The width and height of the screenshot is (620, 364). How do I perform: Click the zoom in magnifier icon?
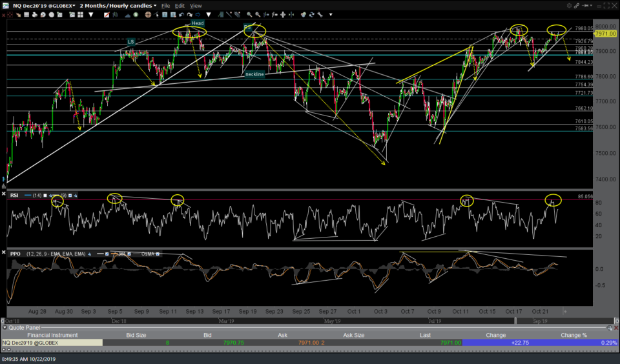(x=249, y=15)
